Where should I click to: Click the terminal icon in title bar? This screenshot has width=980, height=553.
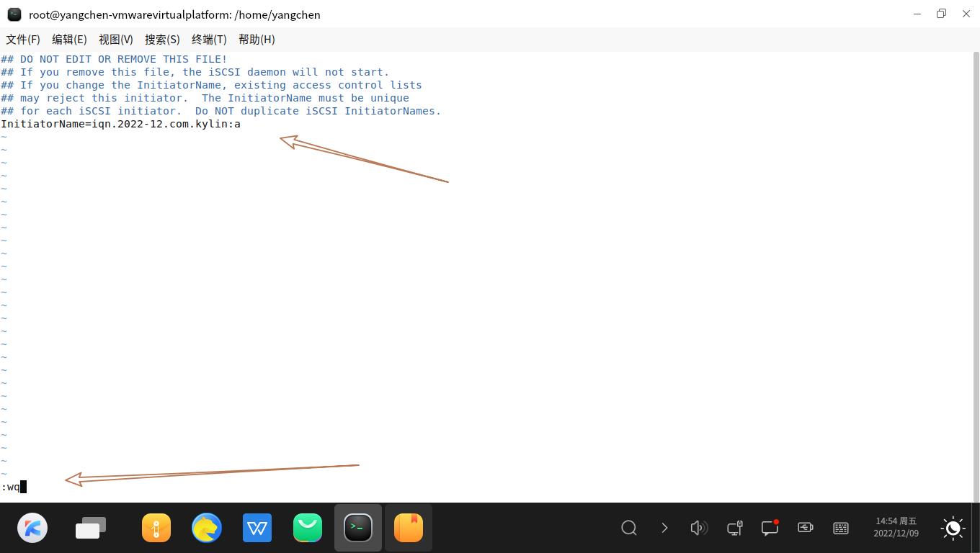[x=14, y=14]
